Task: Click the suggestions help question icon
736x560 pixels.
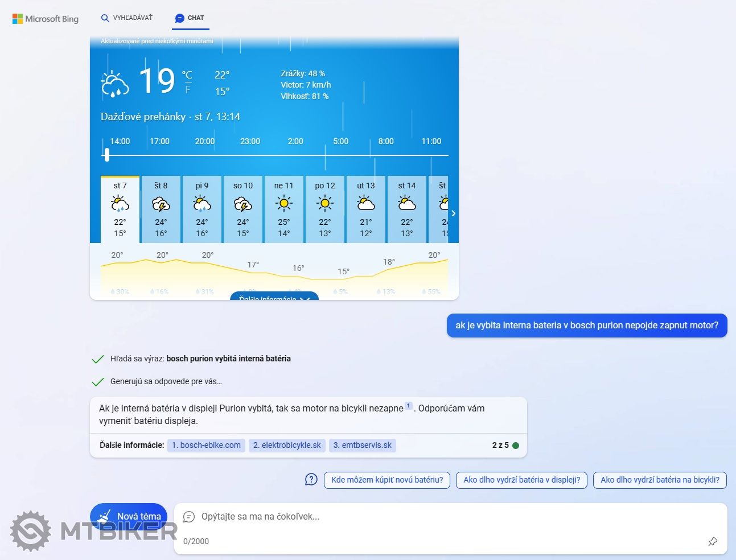Action: (x=311, y=480)
